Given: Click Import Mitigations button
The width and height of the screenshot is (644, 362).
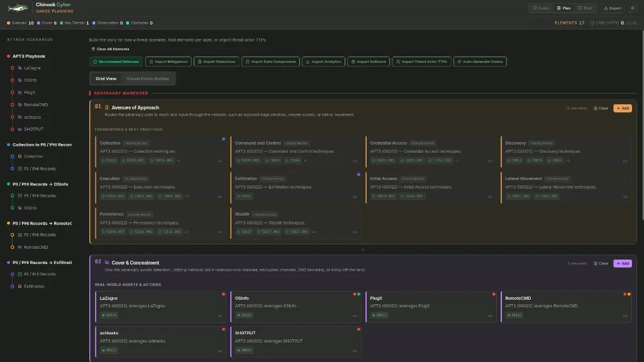Looking at the screenshot, I should pyautogui.click(x=168, y=62).
